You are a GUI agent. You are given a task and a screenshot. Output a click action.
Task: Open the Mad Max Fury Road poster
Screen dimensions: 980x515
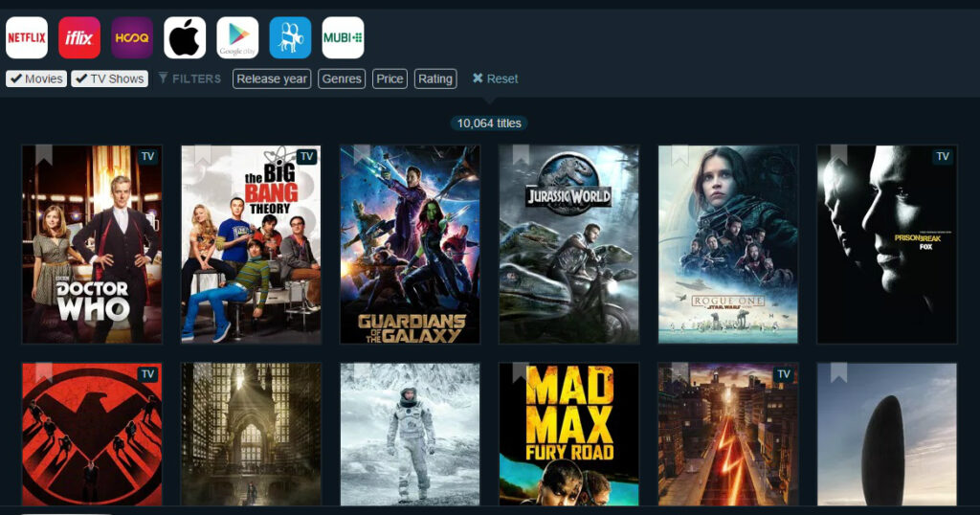(568, 435)
